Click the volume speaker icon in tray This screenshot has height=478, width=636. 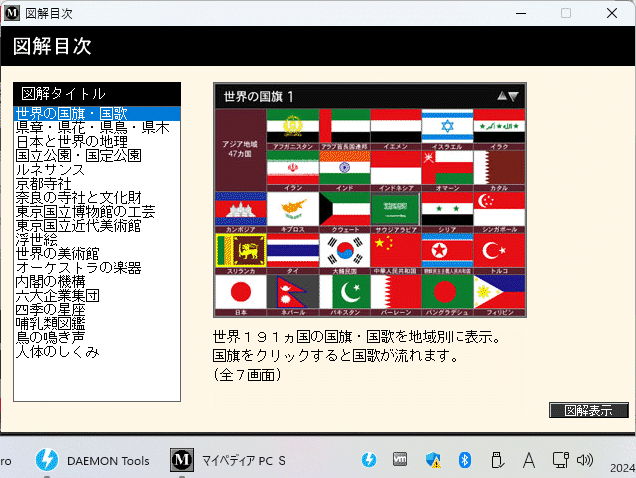[585, 460]
